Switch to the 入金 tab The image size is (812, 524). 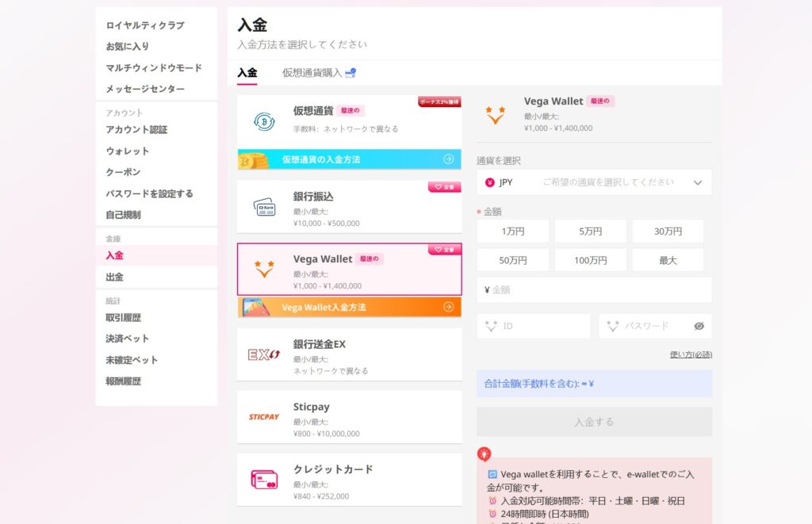tap(247, 73)
